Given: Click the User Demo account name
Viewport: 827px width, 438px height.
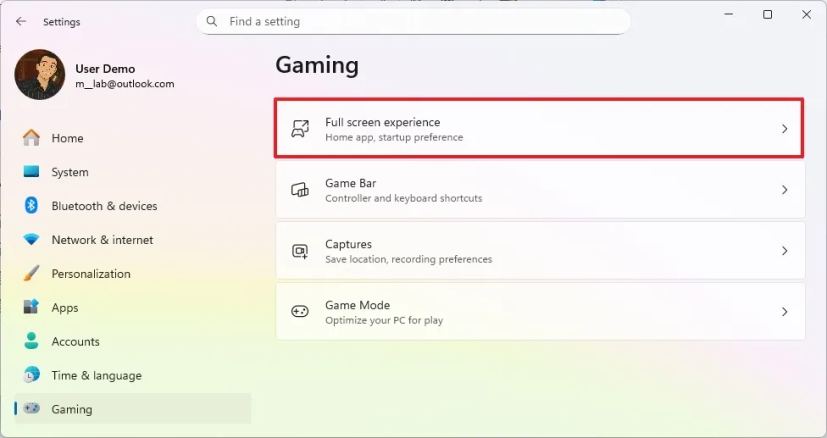Looking at the screenshot, I should (x=105, y=69).
